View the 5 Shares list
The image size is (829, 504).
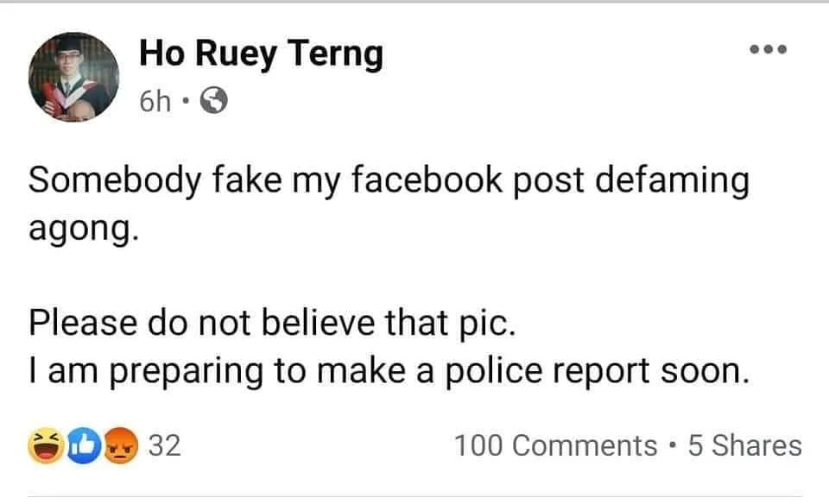[744, 445]
